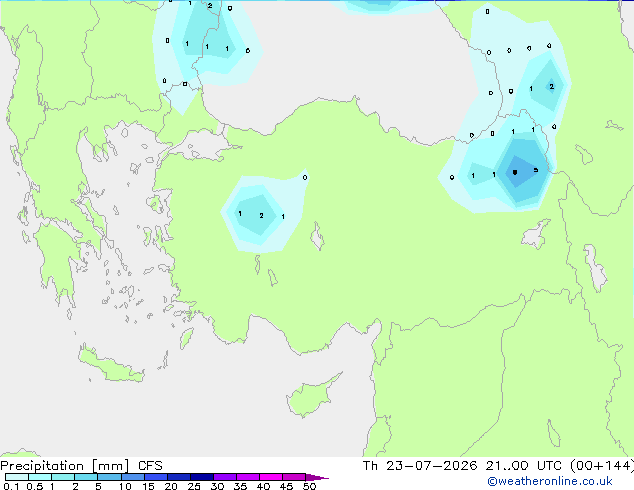Click the '40' legend scale label
The height and width of the screenshot is (490, 634).
point(263,486)
